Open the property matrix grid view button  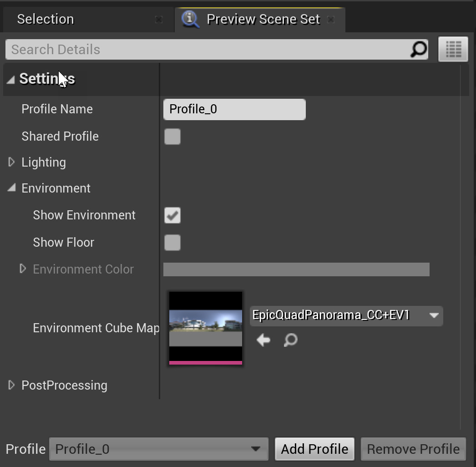pyautogui.click(x=453, y=49)
